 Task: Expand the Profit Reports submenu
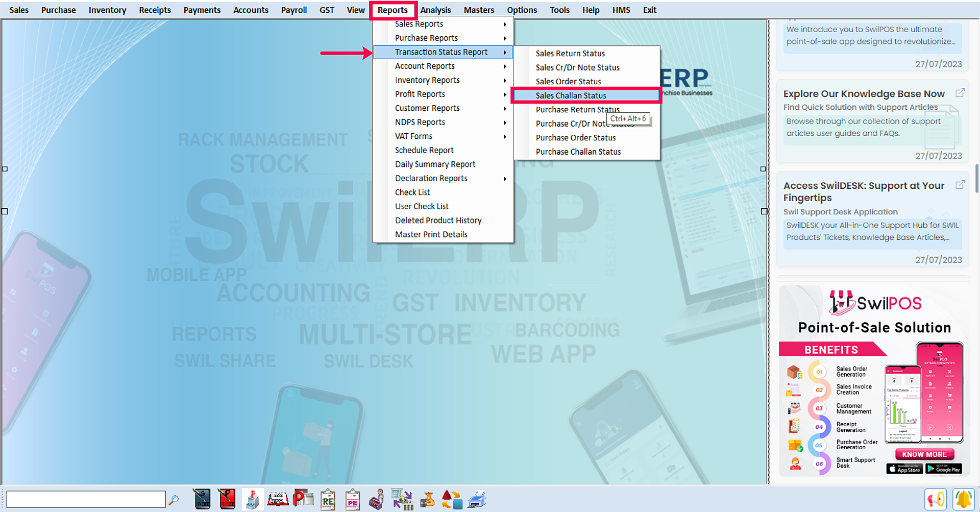[x=443, y=94]
